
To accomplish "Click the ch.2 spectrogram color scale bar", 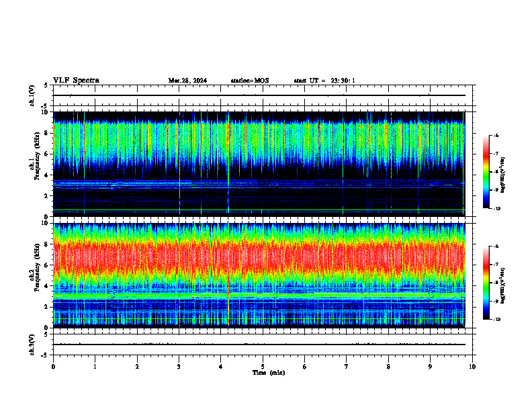I will [486, 283].
